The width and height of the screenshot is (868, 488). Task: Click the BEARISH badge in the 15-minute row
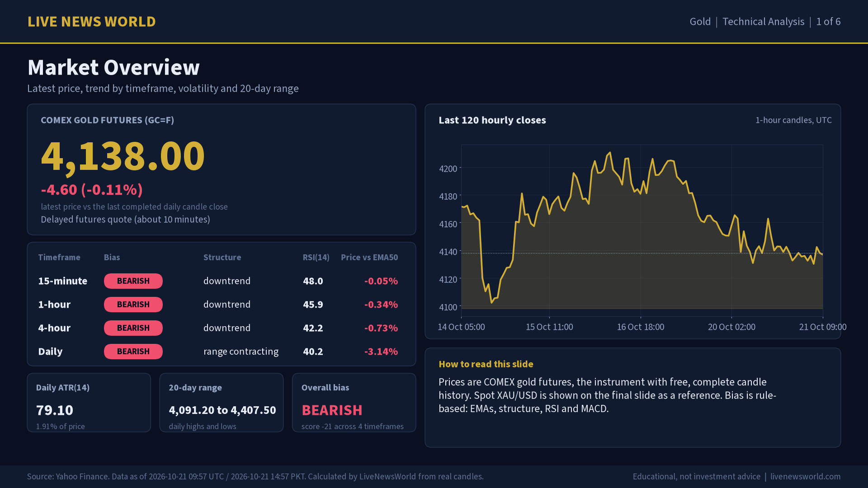(x=133, y=281)
